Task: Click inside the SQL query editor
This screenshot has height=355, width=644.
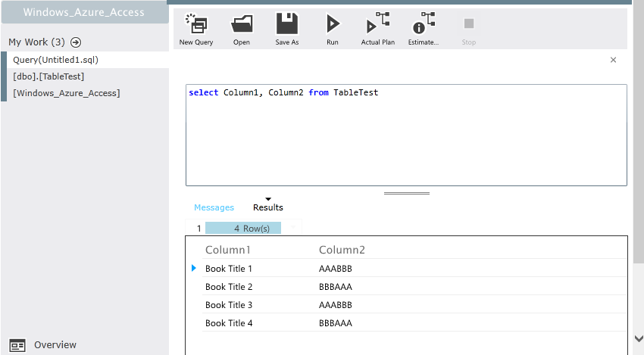Action: click(x=406, y=136)
